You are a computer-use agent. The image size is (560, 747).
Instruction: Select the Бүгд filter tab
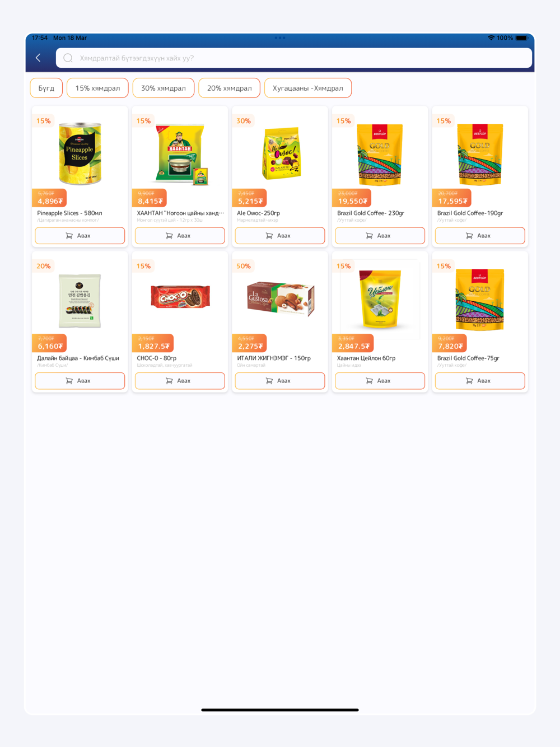click(46, 88)
